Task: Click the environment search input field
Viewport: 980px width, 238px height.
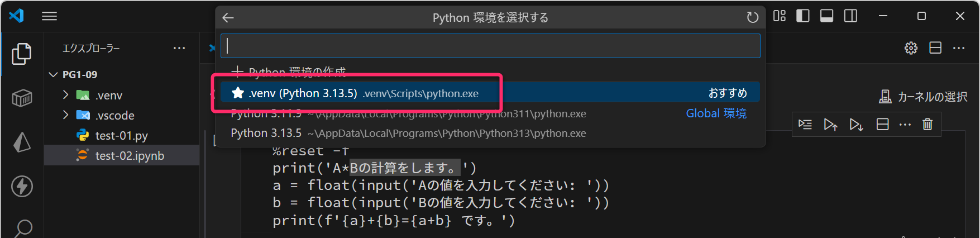Action: coord(490,46)
